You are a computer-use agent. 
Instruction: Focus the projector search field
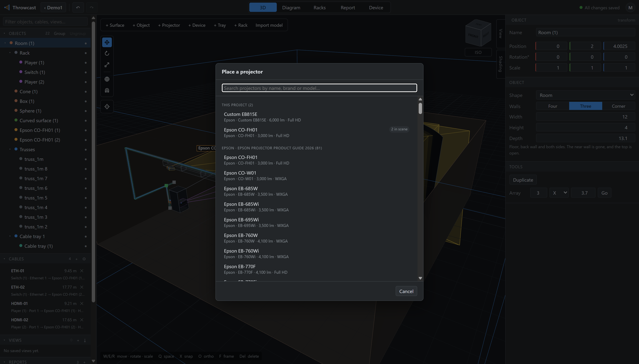click(x=319, y=88)
